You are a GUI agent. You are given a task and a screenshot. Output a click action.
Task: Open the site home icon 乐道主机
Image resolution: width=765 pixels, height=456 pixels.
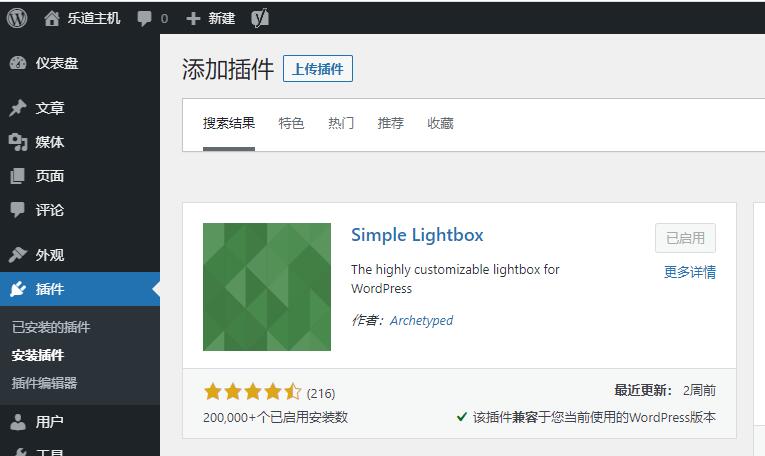51,19
